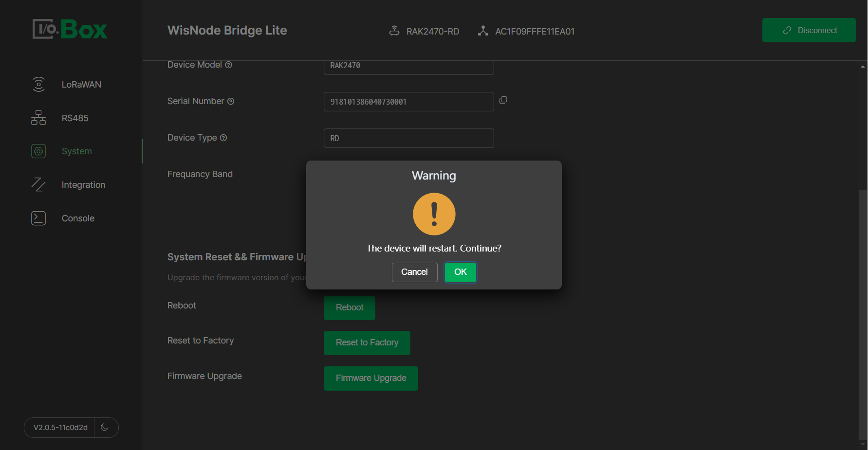Toggle dark mode with the moon icon

105,427
